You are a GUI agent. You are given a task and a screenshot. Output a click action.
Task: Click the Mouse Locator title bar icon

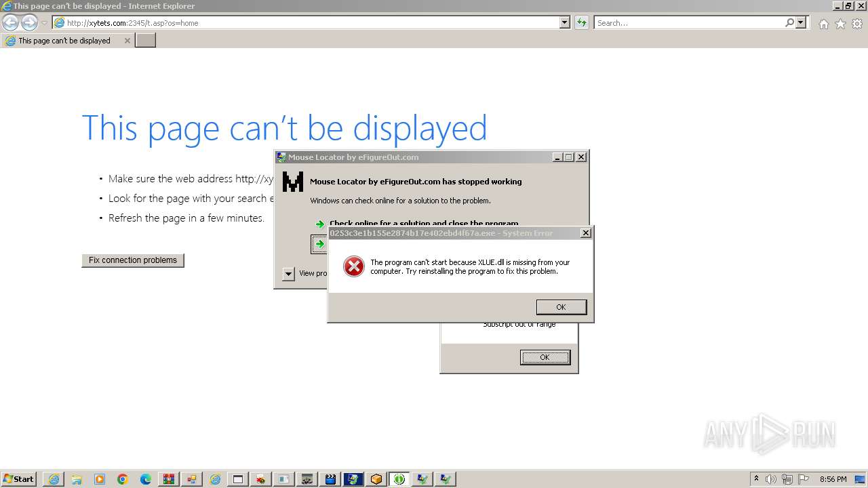pos(281,157)
